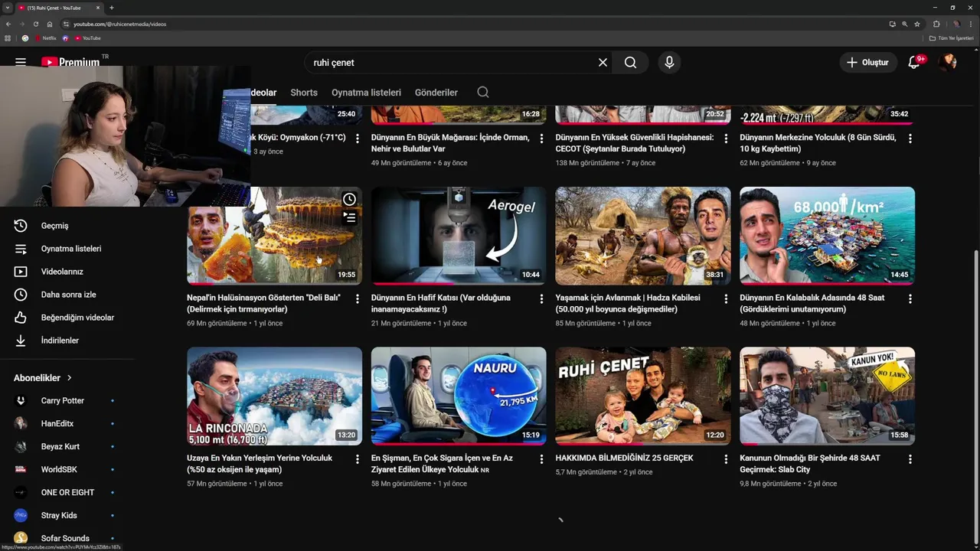Image resolution: width=980 pixels, height=551 pixels.
Task: Open options menu for Nauru video
Action: [541, 459]
